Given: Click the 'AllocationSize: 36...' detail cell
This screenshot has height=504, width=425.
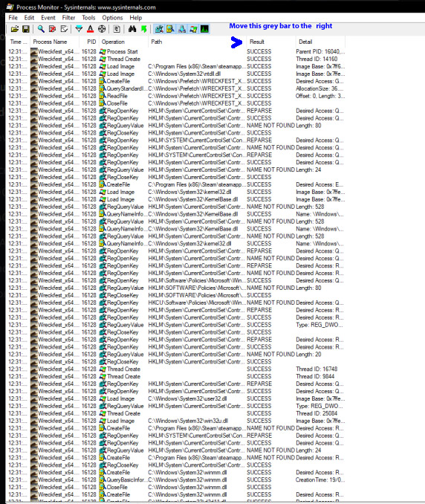Looking at the screenshot, I should coord(319,88).
